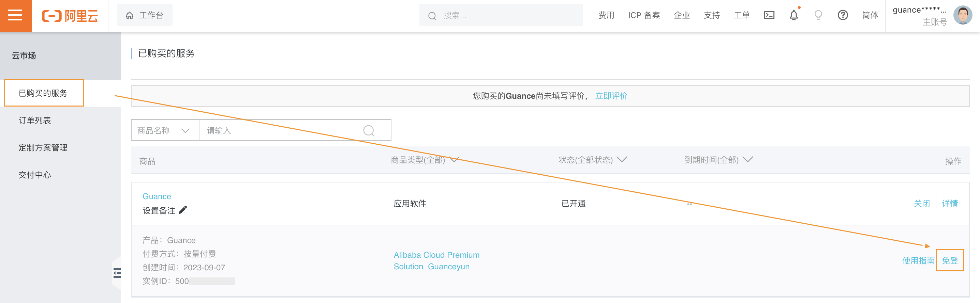Open the 商品名称 filter dropdown
This screenshot has width=980, height=303.
click(165, 131)
